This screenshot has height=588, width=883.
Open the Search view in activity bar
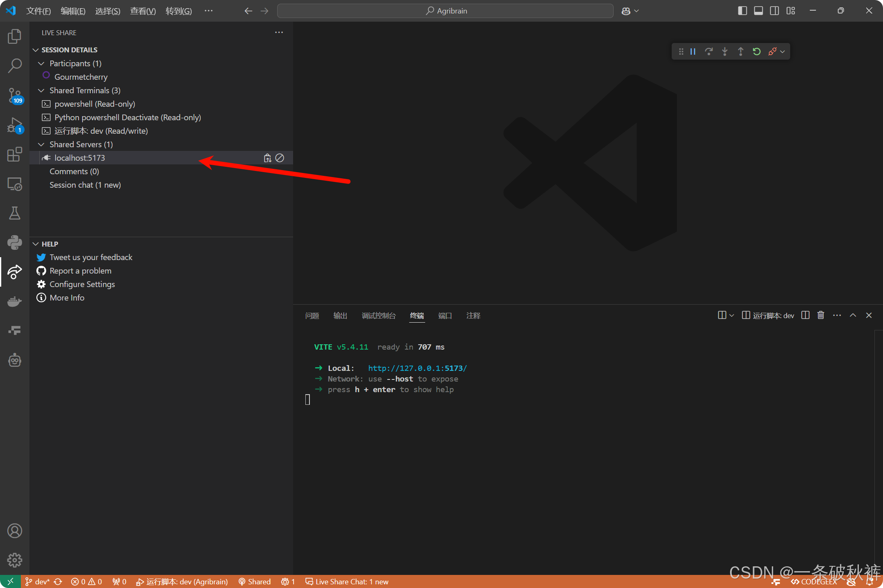tap(15, 66)
